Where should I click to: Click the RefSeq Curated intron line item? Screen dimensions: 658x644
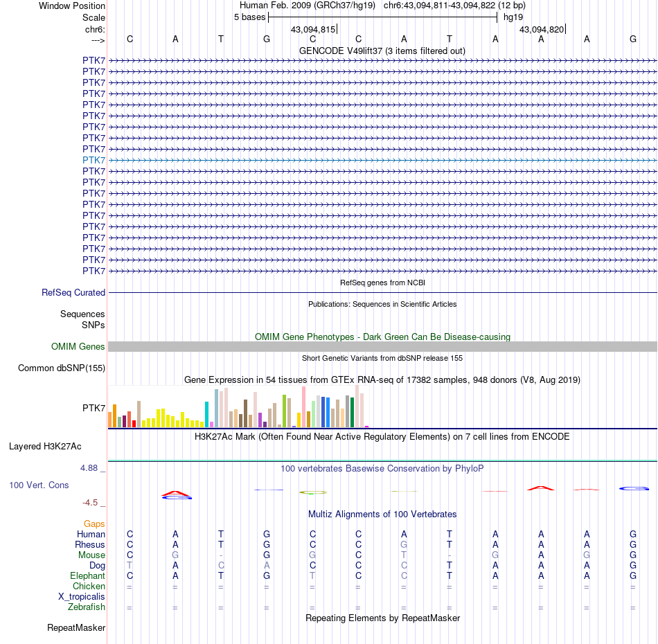pos(382,292)
